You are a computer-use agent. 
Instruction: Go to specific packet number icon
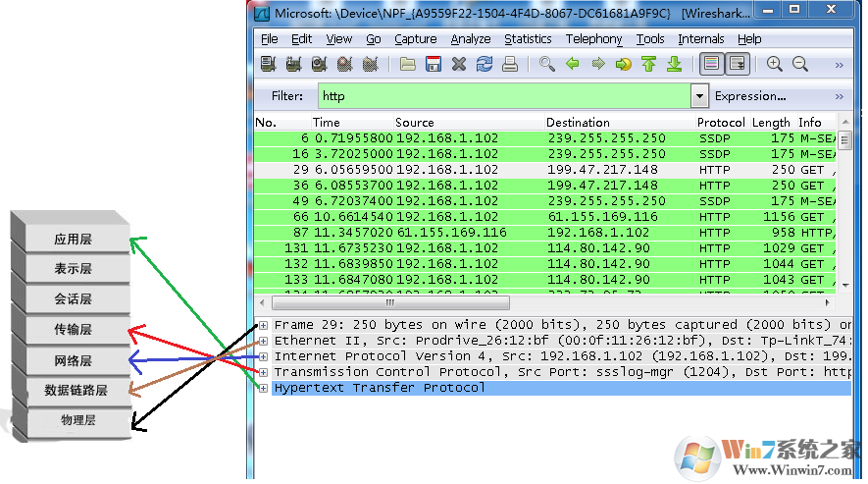coord(624,65)
